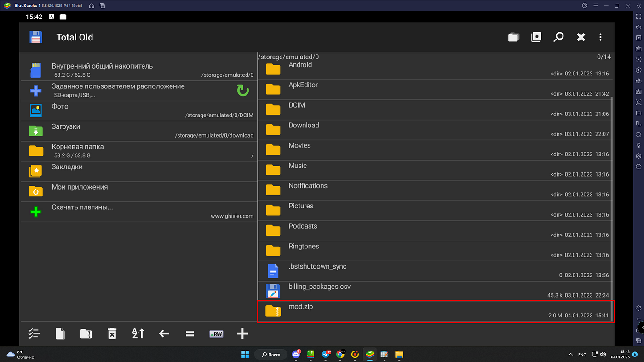This screenshot has height=362, width=644.
Task: Click the pack to ZIP folder icon
Action: point(86,334)
